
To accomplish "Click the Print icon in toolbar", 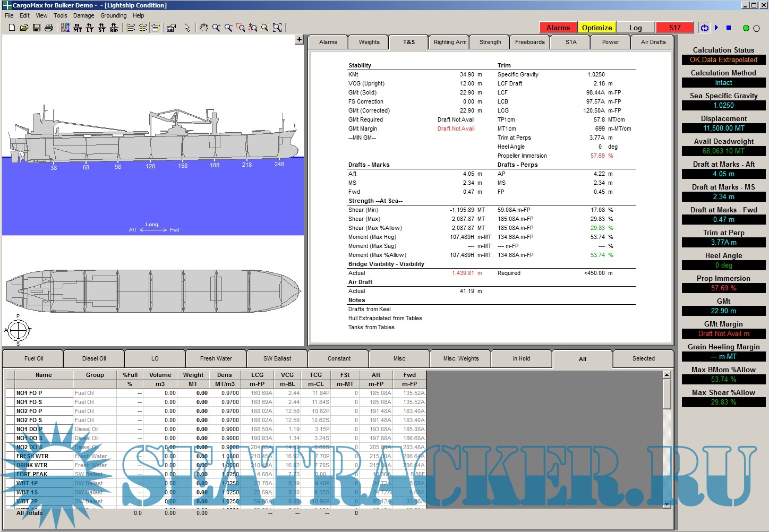I will tap(49, 28).
